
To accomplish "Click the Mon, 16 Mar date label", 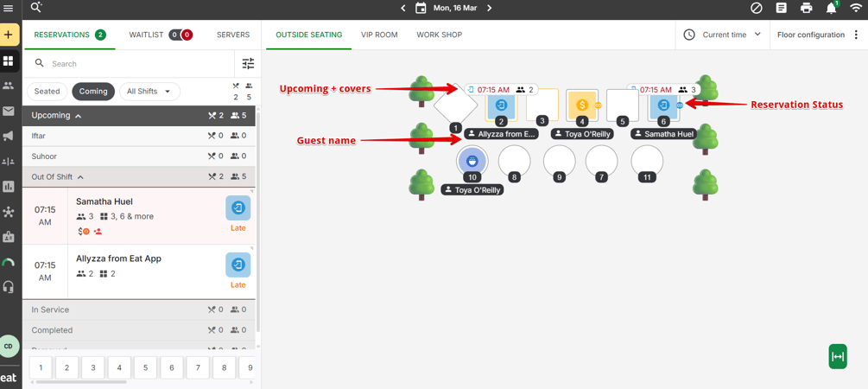I will tap(457, 8).
